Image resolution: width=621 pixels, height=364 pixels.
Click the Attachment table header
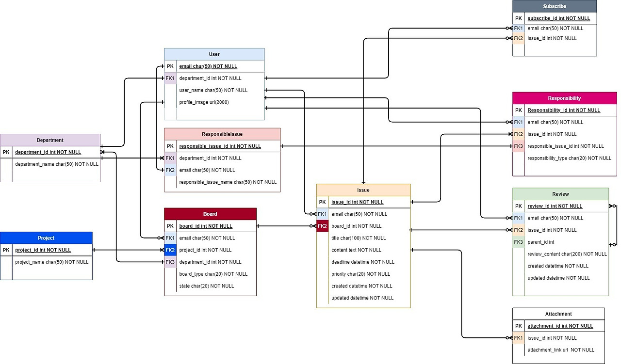pos(558,314)
